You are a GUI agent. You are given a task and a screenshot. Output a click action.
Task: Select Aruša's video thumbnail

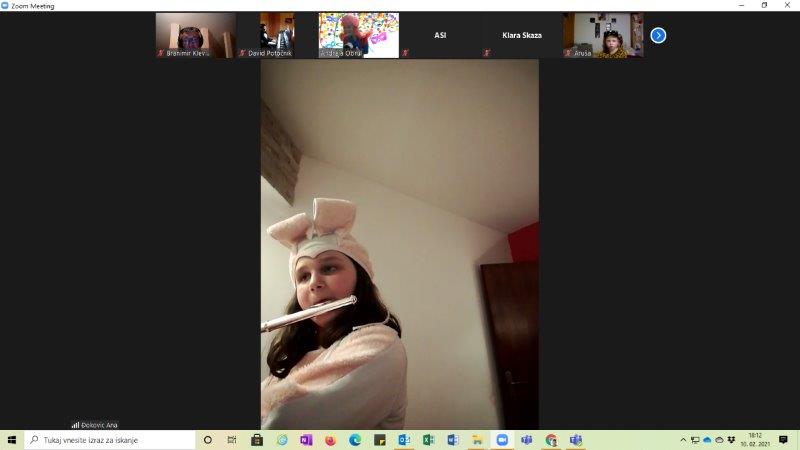[603, 35]
